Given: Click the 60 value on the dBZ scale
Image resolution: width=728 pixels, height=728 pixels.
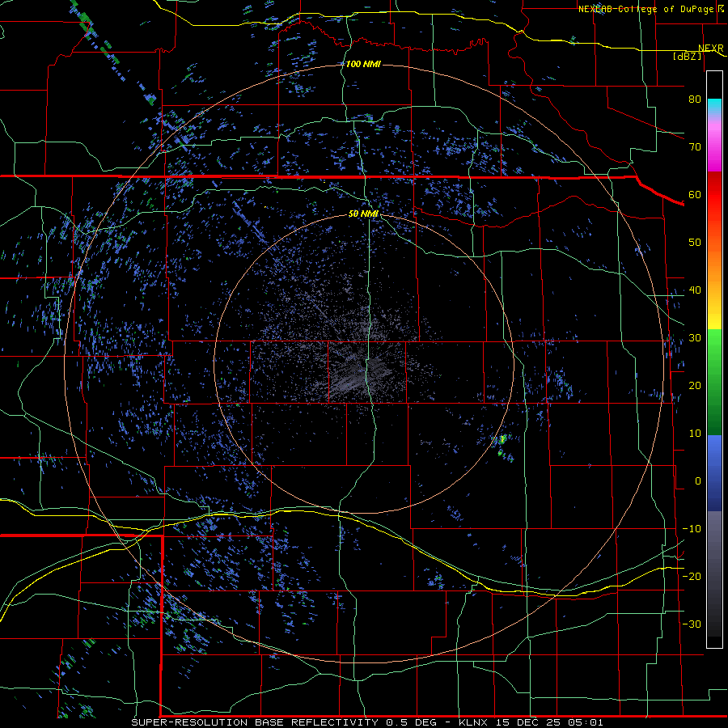Looking at the screenshot, I should 695,194.
